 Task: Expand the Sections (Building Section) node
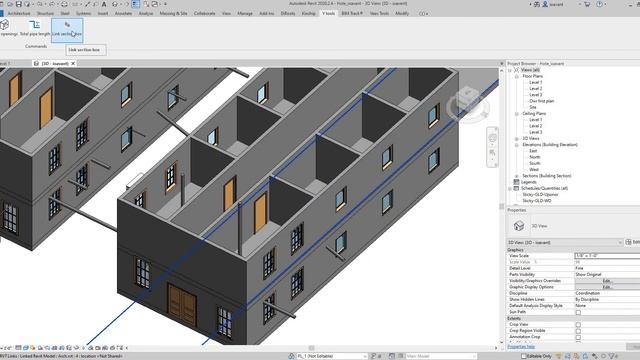(517, 176)
